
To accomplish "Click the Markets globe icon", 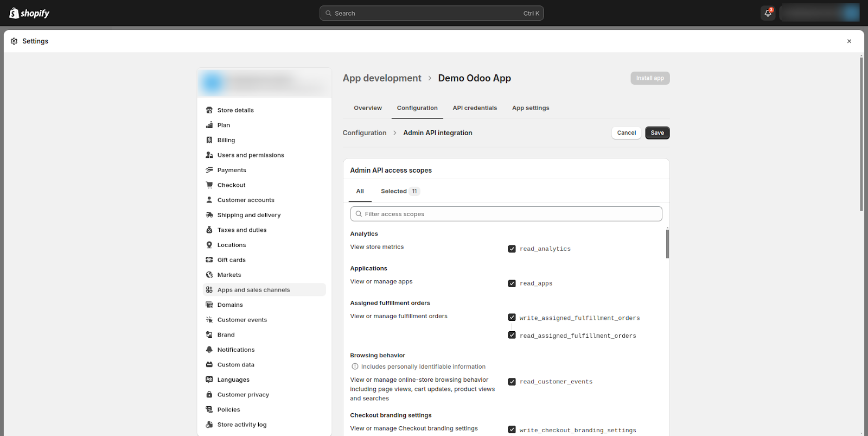I will pyautogui.click(x=209, y=275).
